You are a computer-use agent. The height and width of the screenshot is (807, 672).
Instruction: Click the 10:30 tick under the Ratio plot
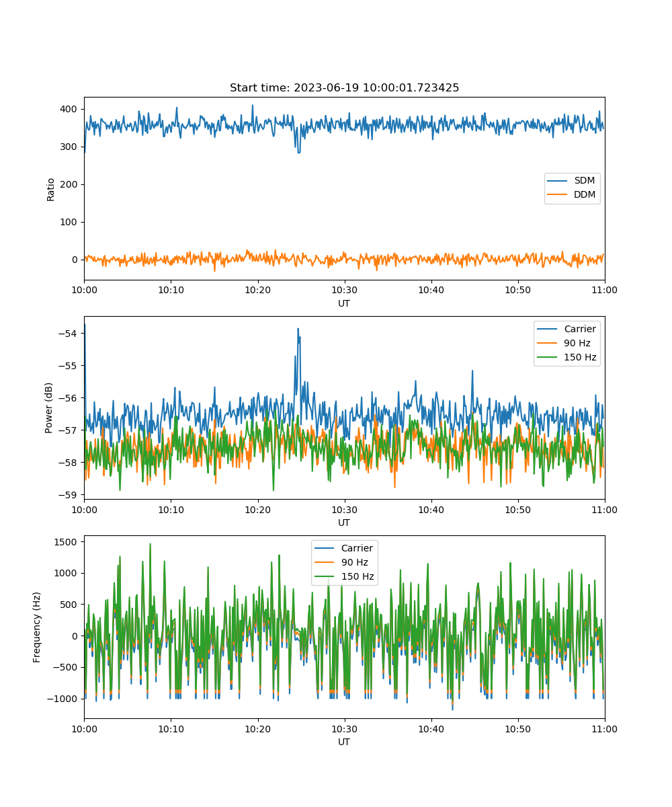[x=344, y=291]
